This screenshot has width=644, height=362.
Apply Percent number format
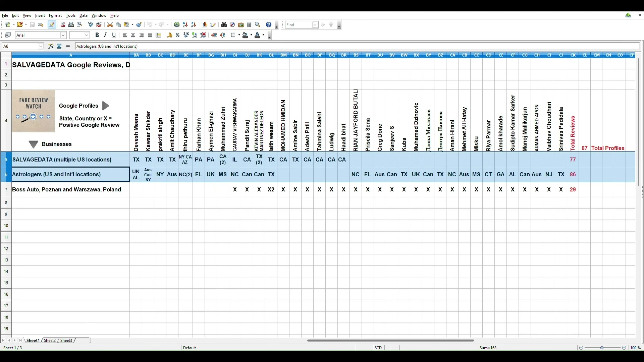(x=178, y=35)
